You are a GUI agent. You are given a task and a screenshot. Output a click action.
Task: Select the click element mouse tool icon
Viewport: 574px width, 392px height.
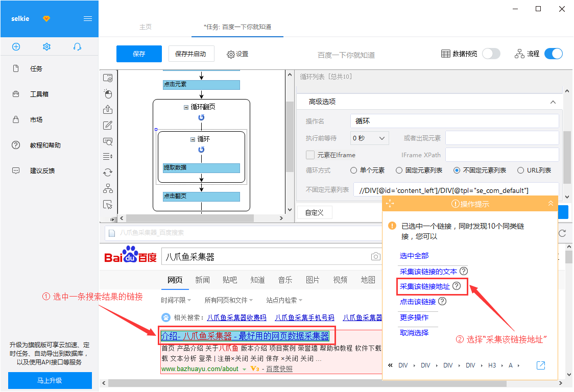[x=108, y=94]
